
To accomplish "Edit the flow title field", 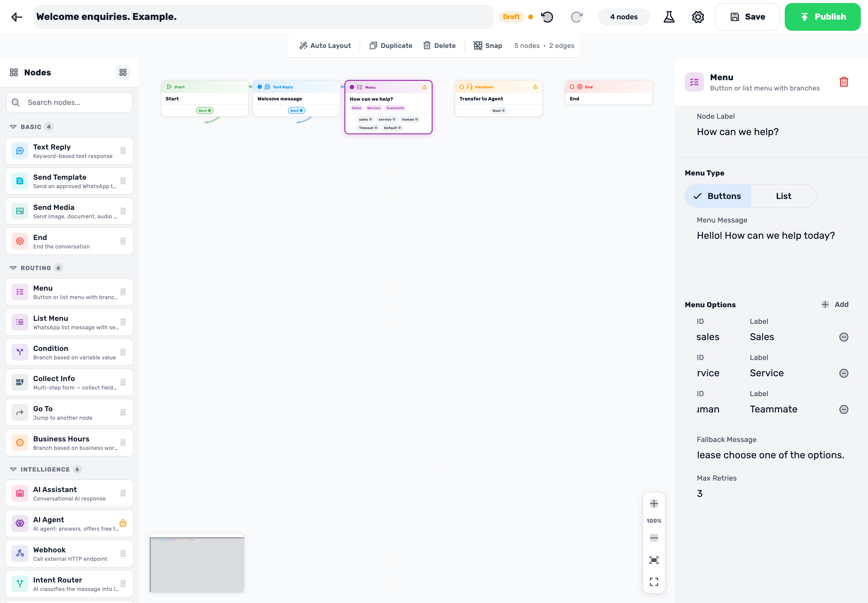I will pyautogui.click(x=263, y=17).
